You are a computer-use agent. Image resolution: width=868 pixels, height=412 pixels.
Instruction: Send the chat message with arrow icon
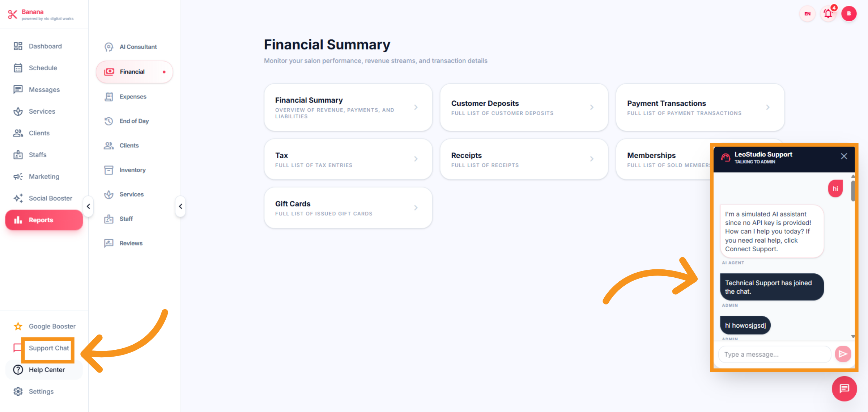tap(843, 354)
